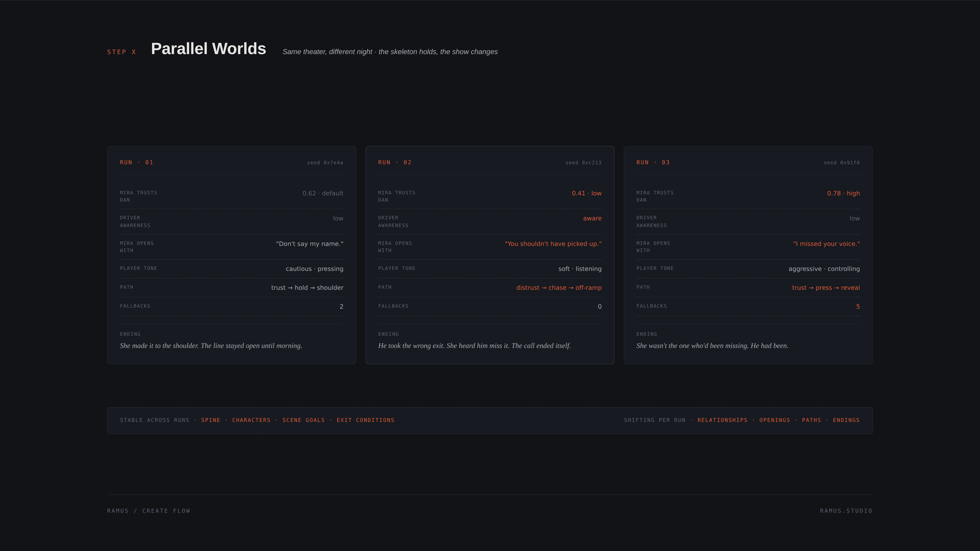The width and height of the screenshot is (980, 551).
Task: Click Run 01 MIRA TRUSTS DAN label
Action: [139, 196]
